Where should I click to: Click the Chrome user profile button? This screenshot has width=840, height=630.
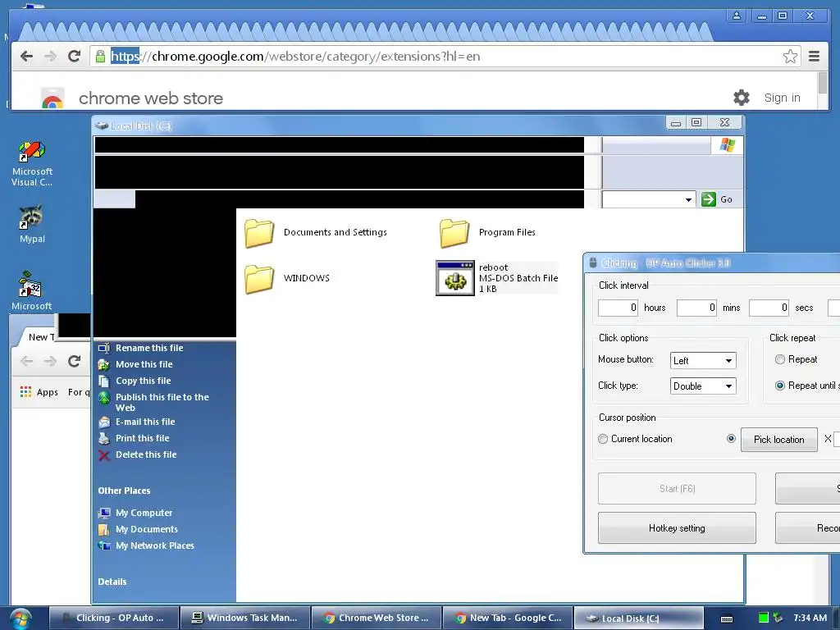737,16
